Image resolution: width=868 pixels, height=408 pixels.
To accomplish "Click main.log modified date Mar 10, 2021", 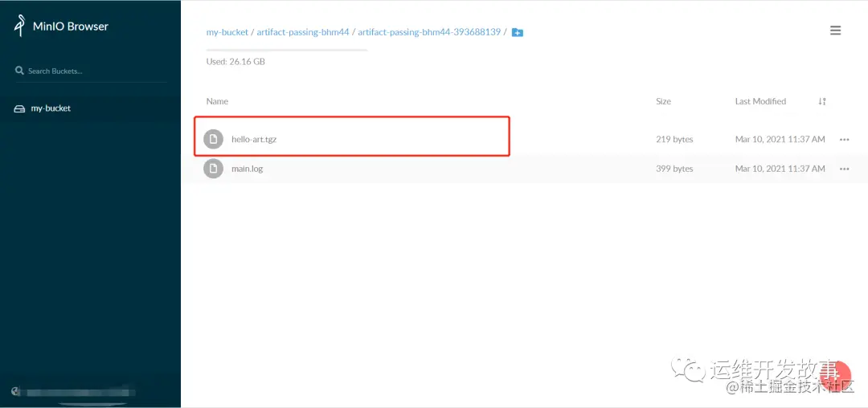I will coord(780,169).
